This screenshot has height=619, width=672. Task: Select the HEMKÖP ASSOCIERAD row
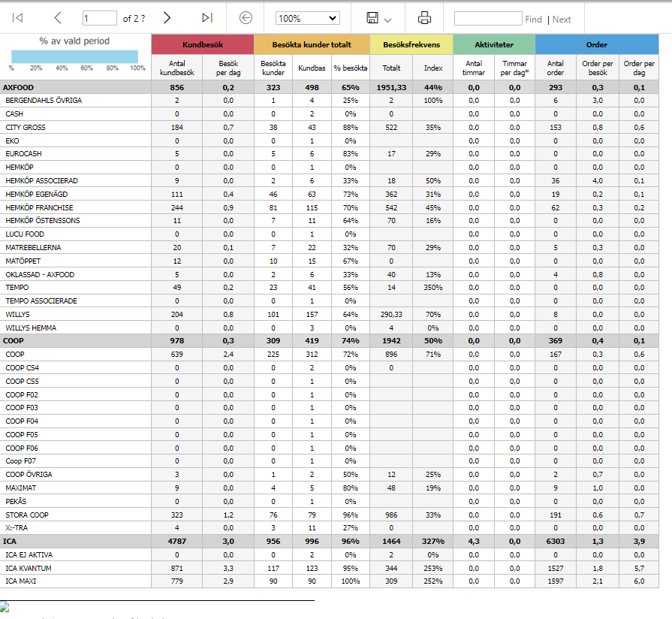pyautogui.click(x=329, y=180)
